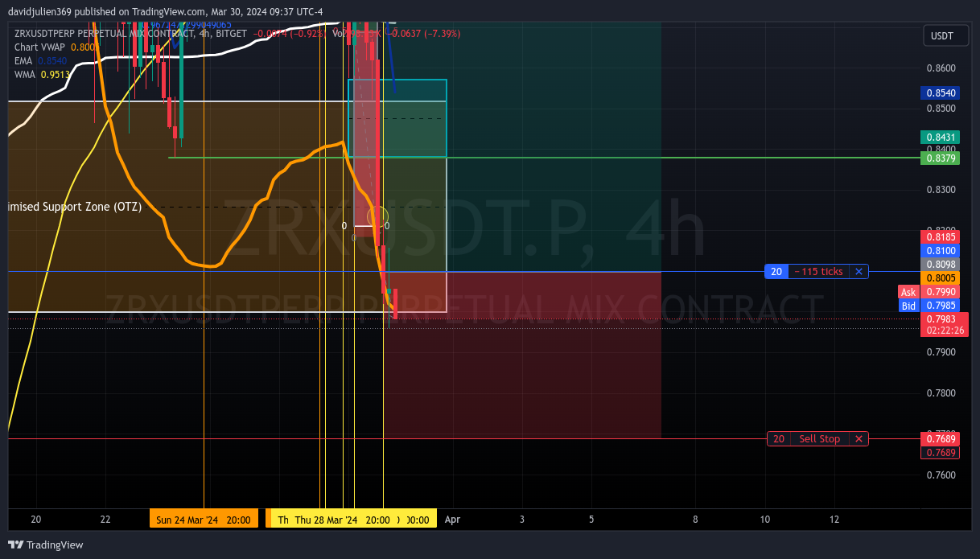The height and width of the screenshot is (559, 980).
Task: Click the outlined 0.7689 price label
Action: coord(940,453)
